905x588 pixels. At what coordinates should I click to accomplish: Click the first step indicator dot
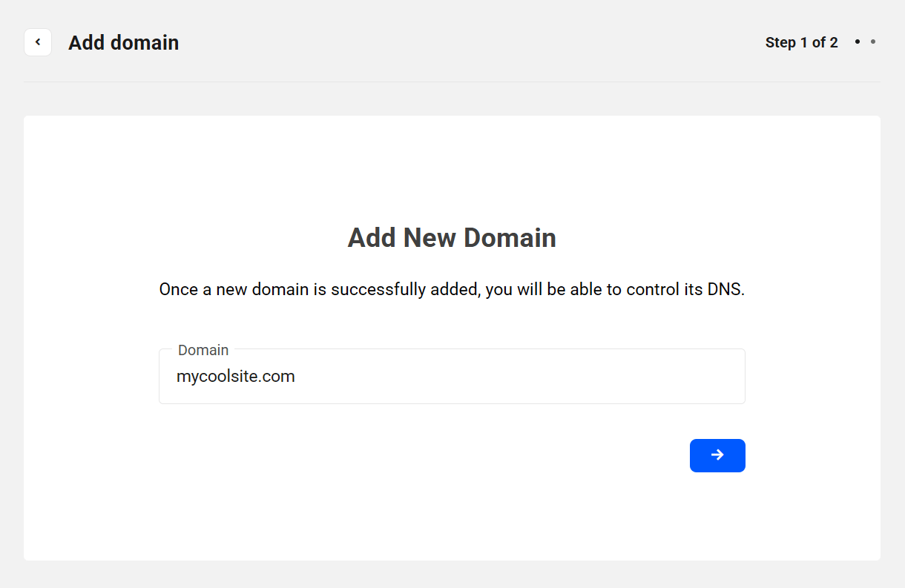[858, 42]
